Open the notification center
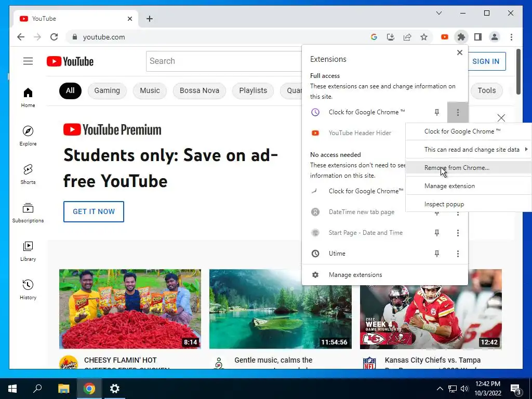The width and height of the screenshot is (532, 399). [x=516, y=389]
